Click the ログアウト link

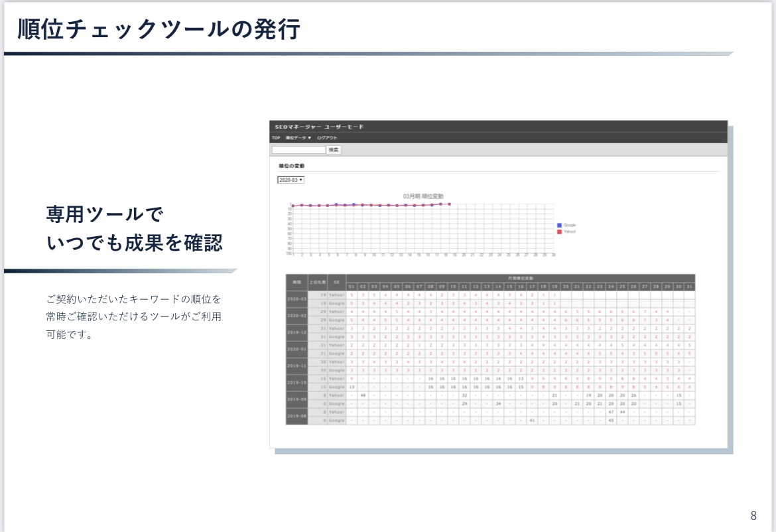(326, 137)
